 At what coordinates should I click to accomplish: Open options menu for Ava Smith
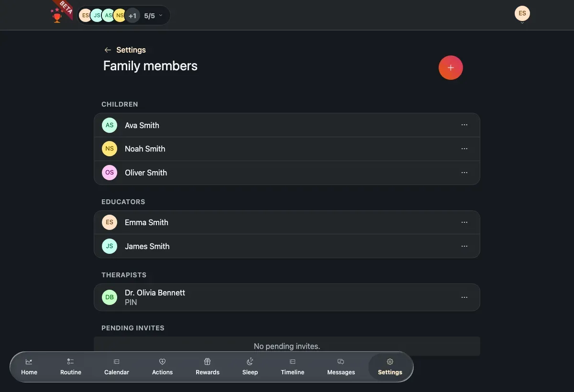pyautogui.click(x=464, y=125)
